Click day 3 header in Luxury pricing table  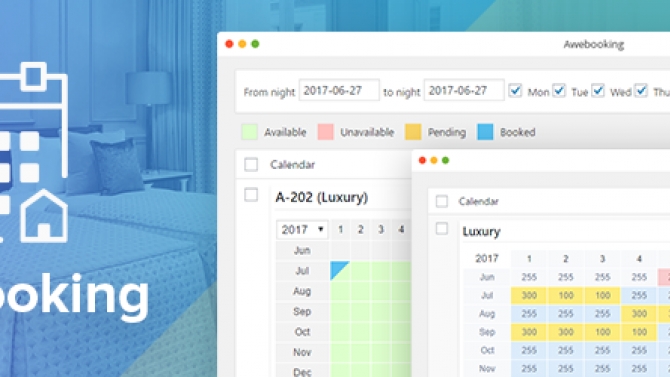point(602,259)
